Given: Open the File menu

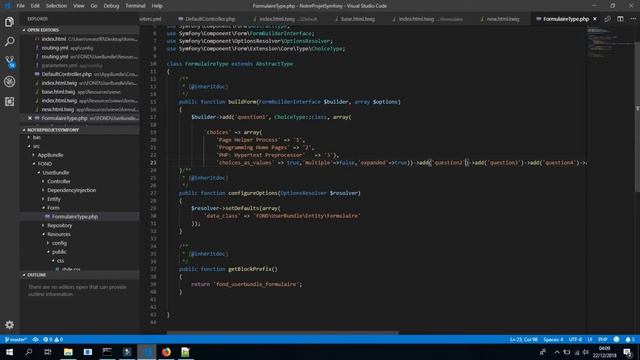Looking at the screenshot, I should 20,6.
